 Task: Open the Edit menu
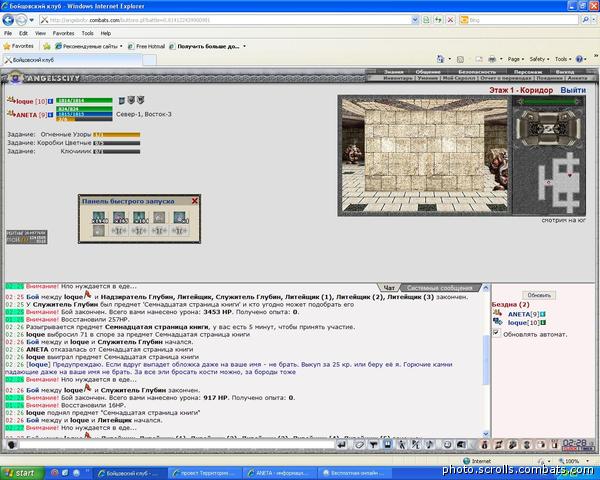coord(23,33)
